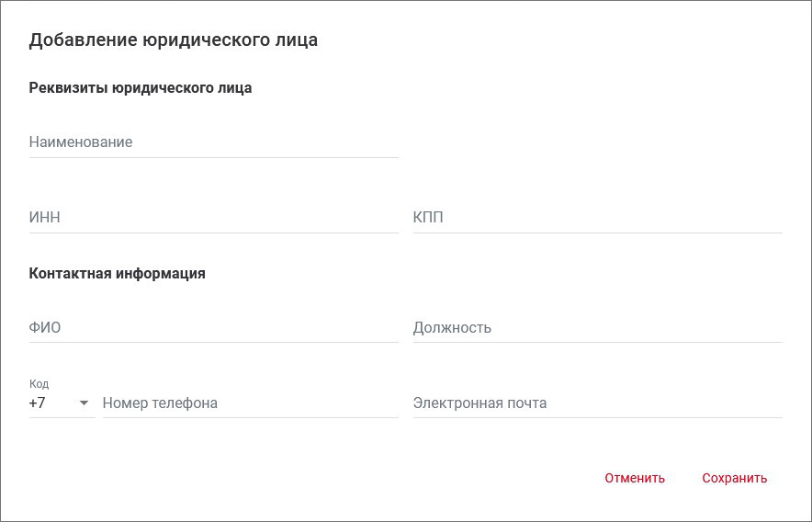Image resolution: width=812 pixels, height=522 pixels.
Task: Click the underline under the Электронная почта field
Action: pos(597,418)
